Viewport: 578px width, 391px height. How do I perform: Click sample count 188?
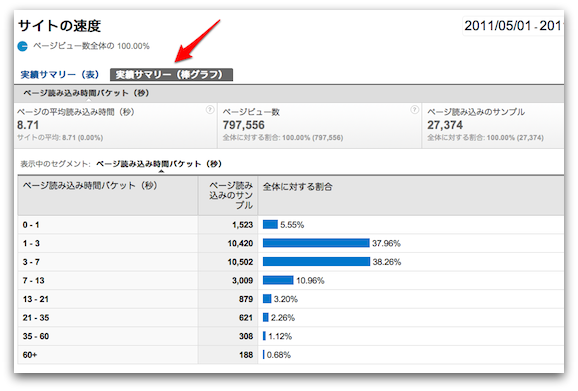(x=246, y=355)
